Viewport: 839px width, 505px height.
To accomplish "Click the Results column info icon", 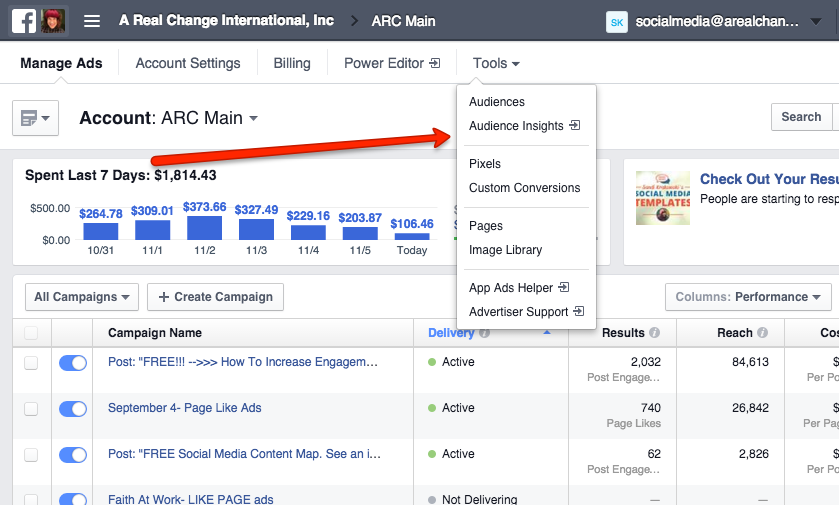I will tap(655, 333).
